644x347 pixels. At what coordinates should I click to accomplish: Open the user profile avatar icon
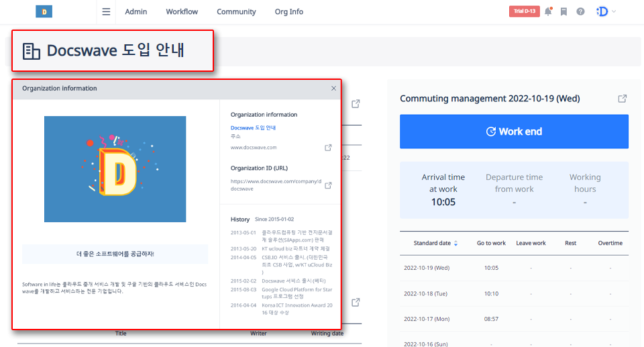pyautogui.click(x=602, y=11)
